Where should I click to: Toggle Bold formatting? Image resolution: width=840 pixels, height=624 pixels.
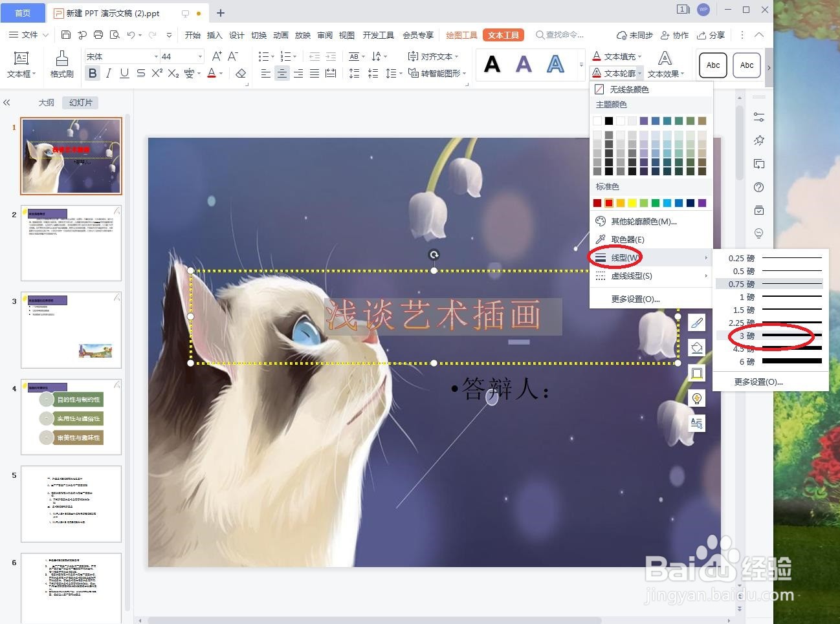tap(93, 74)
